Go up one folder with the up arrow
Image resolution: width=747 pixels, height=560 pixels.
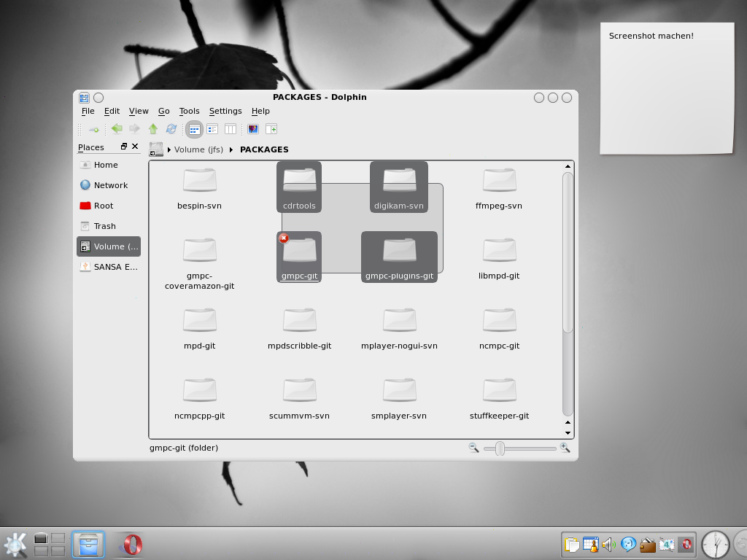click(x=153, y=128)
